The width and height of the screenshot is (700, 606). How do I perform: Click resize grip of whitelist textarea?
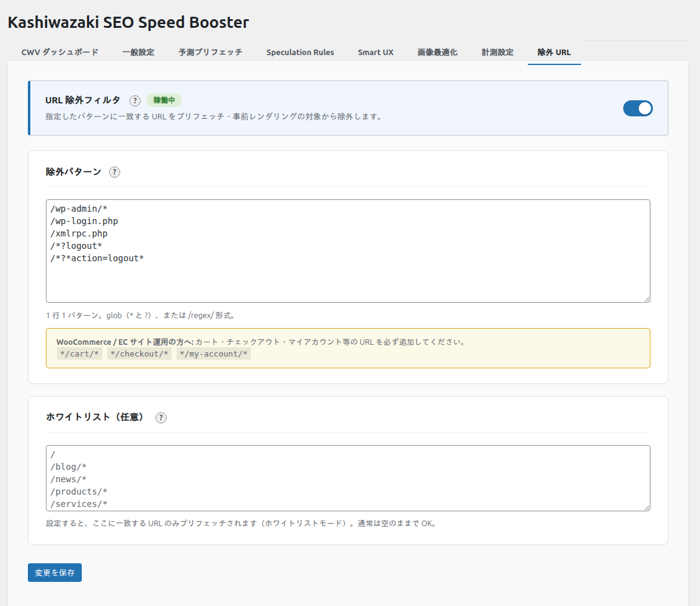coord(646,507)
